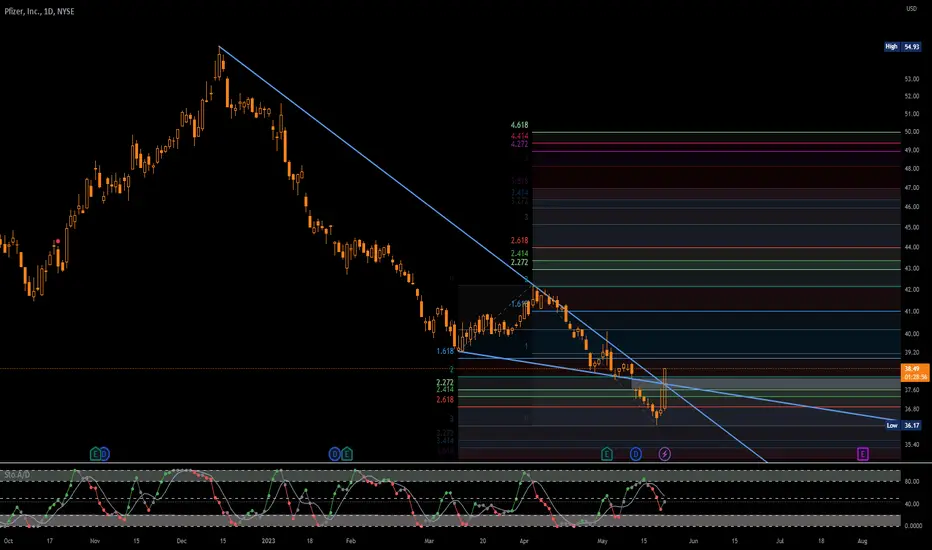Viewport: 932px width, 550px height.
Task: Select the blue 1.618 Fibonacci label
Action: coord(445,351)
